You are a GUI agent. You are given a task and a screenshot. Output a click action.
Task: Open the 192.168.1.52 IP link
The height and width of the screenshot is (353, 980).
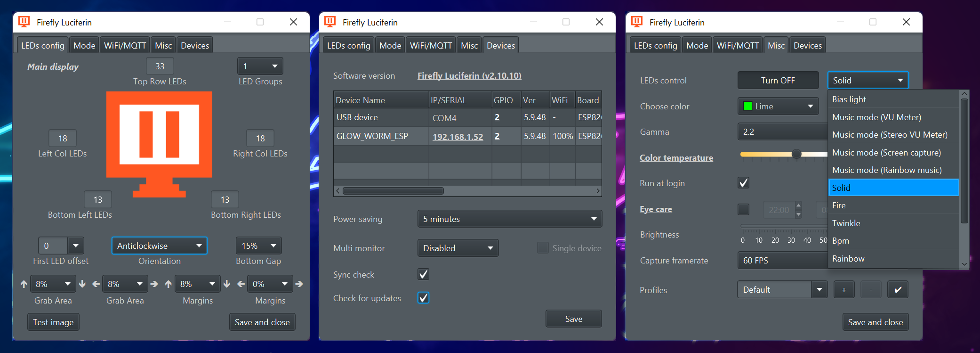[458, 137]
